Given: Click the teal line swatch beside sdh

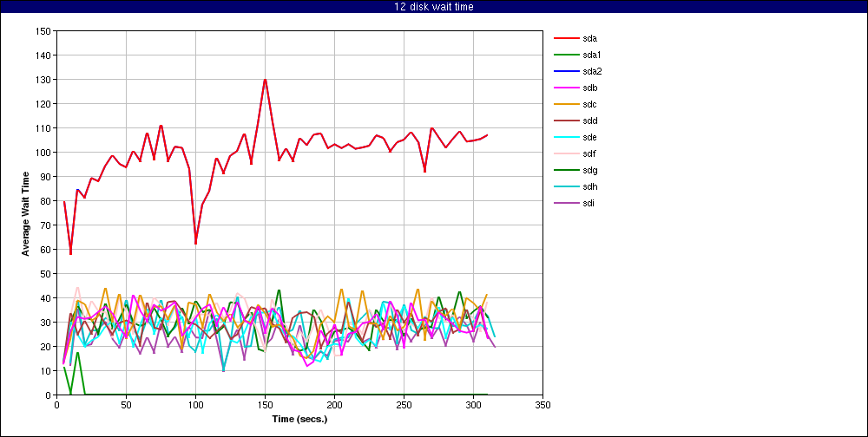Looking at the screenshot, I should [x=565, y=186].
